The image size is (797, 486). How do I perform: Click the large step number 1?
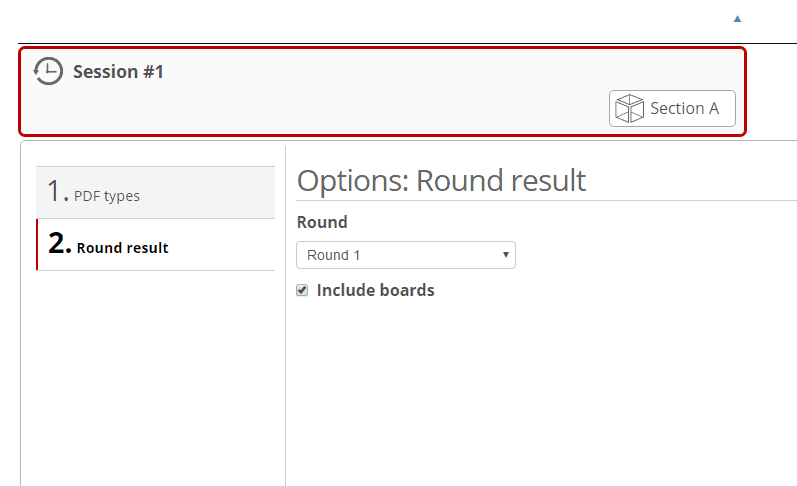56,192
